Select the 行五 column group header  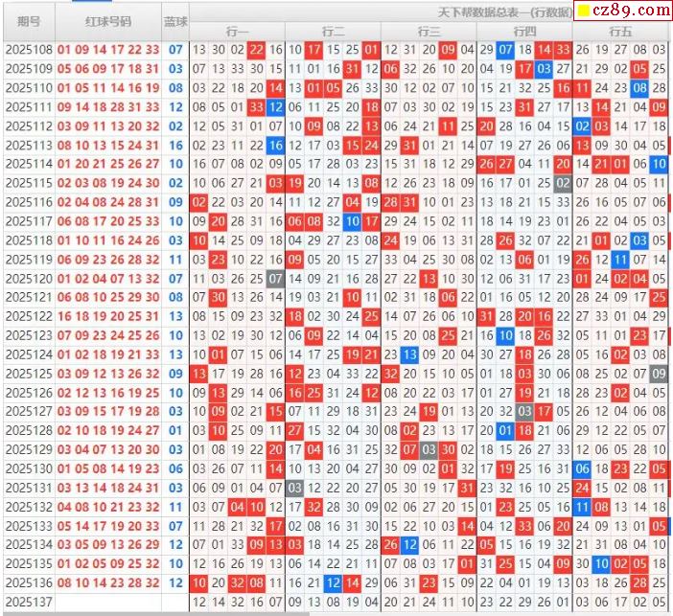[620, 32]
